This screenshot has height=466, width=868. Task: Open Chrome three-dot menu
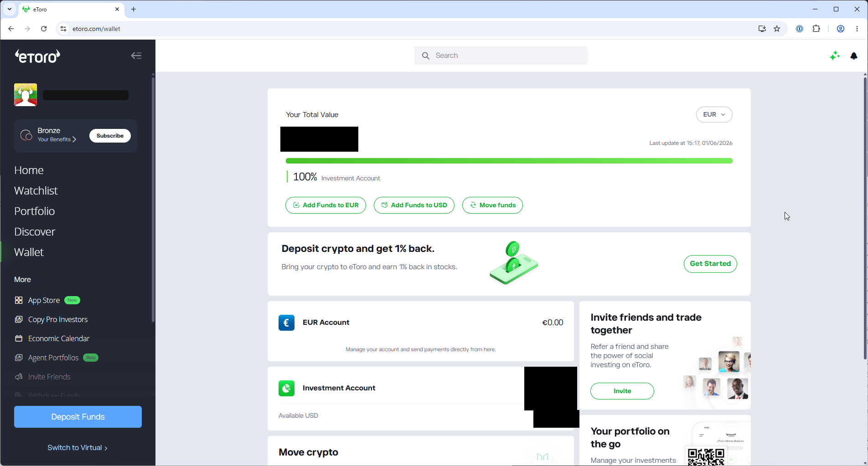pyautogui.click(x=857, y=29)
